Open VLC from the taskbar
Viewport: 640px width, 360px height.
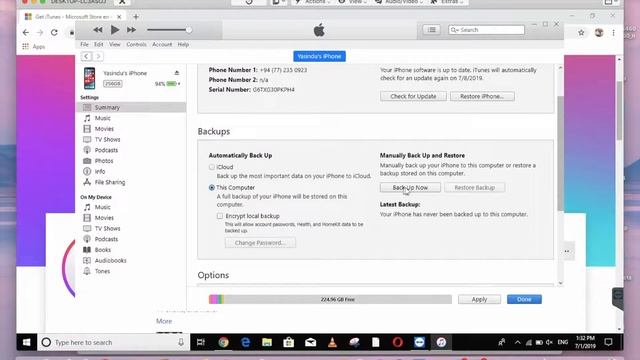pos(332,342)
